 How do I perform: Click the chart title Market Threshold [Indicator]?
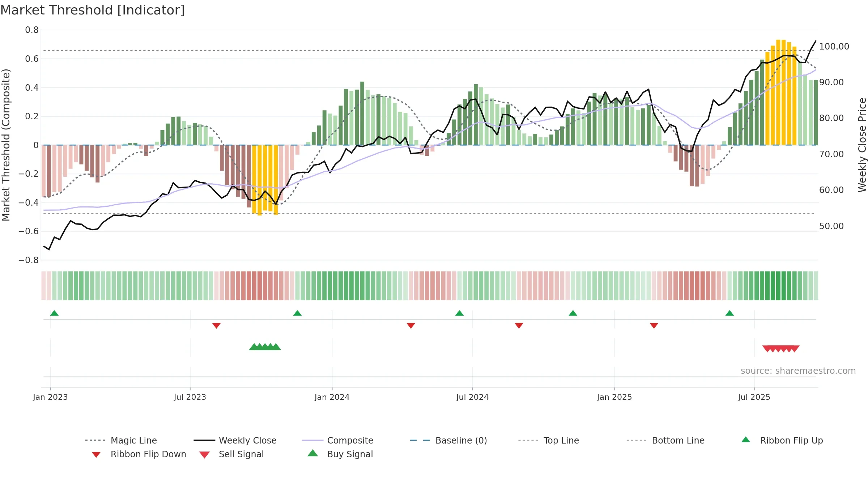(93, 10)
